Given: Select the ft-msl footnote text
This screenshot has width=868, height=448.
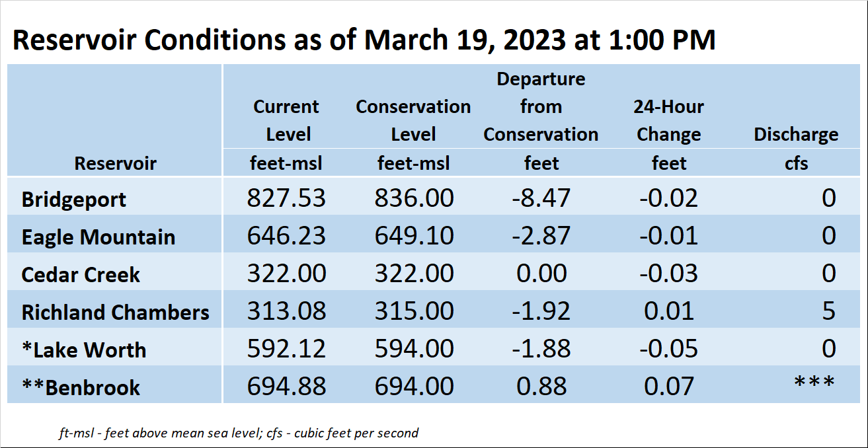Looking at the screenshot, I should click(x=239, y=433).
